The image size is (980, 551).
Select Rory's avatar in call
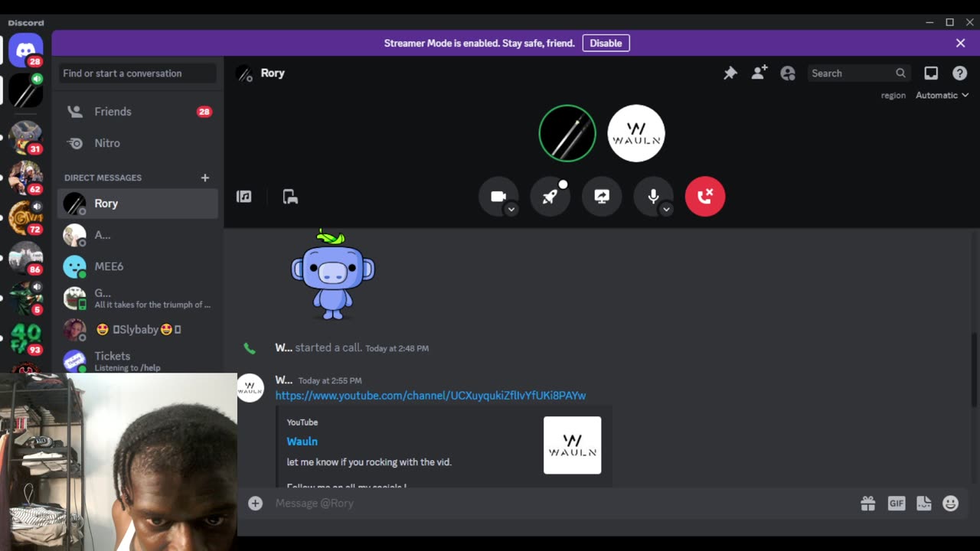coord(567,133)
